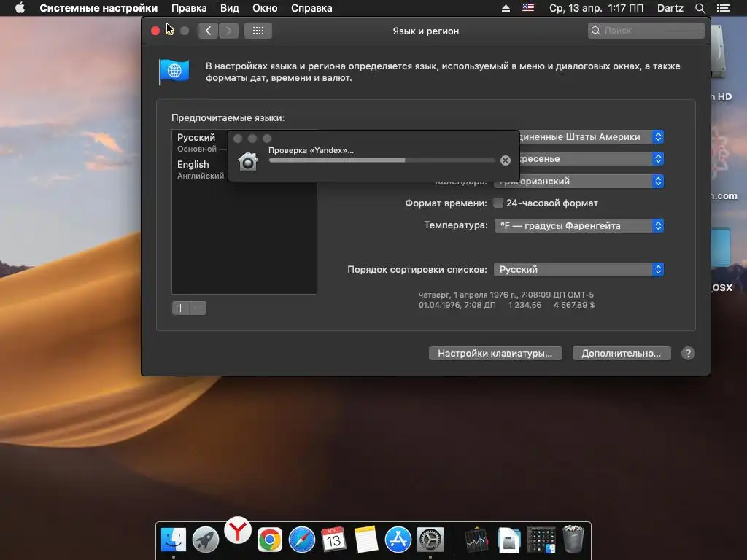Open the Вид menu
This screenshot has height=560, width=747.
[x=230, y=8]
